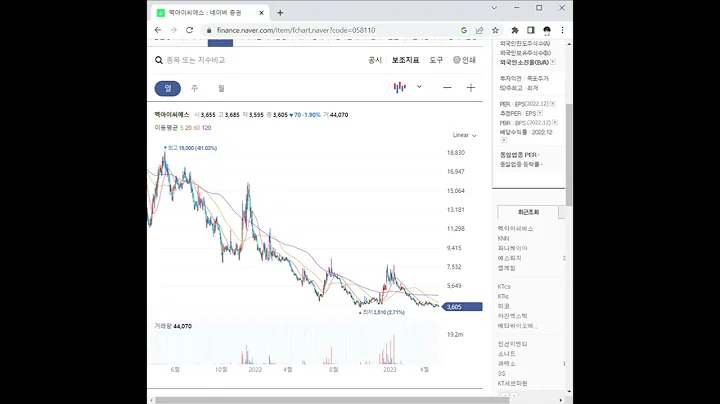Open the Chrome three-dot menu
The image size is (720, 404).
[562, 30]
